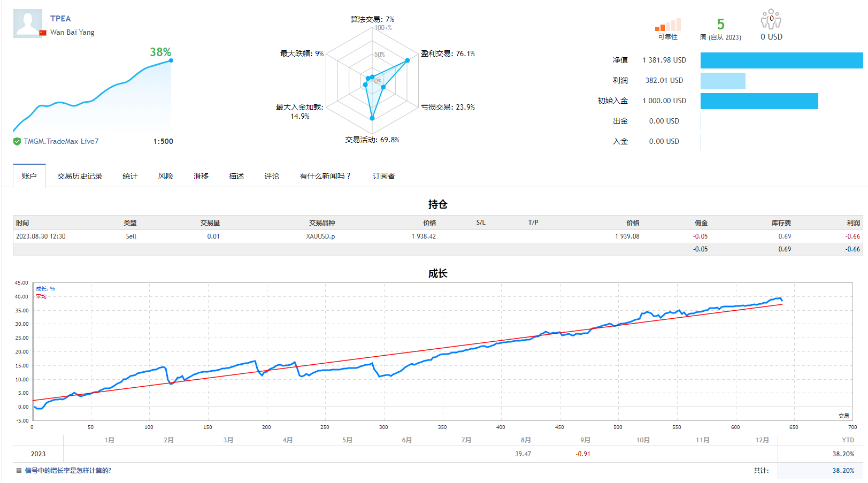
Task: Open the 统计 tab
Action: tap(129, 175)
